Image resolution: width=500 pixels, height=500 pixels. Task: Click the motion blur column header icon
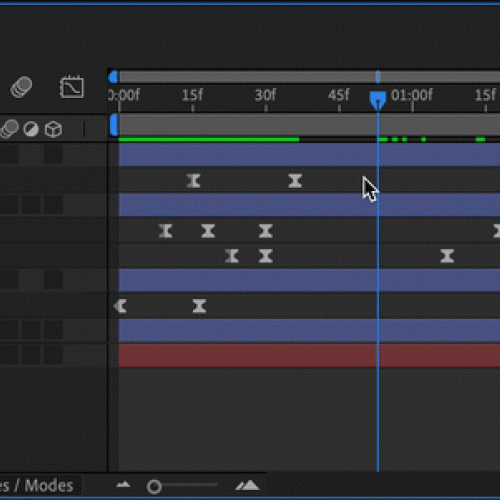point(9,129)
